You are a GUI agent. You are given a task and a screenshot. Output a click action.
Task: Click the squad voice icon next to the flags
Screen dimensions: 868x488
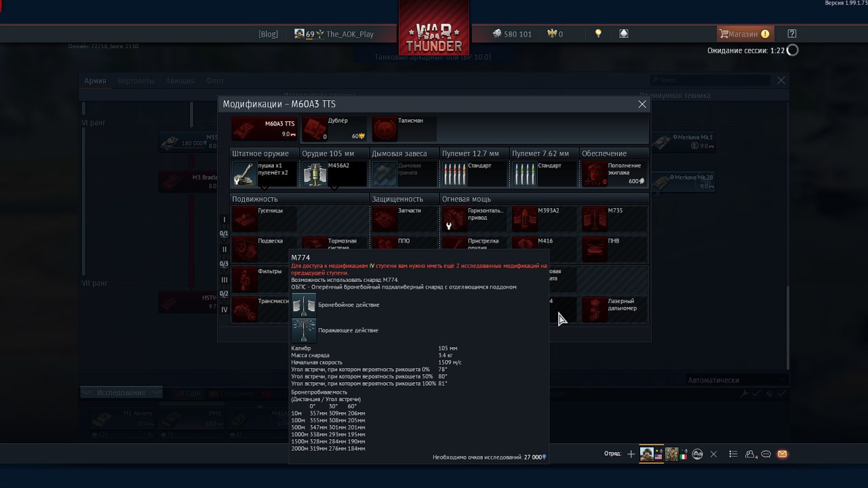point(697,454)
